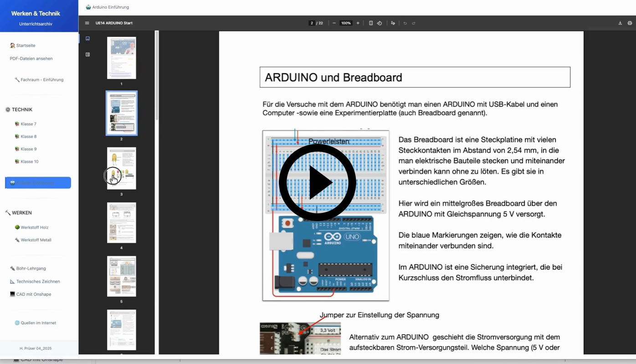Click the zoom out minus icon
The image size is (636, 364).
point(334,23)
